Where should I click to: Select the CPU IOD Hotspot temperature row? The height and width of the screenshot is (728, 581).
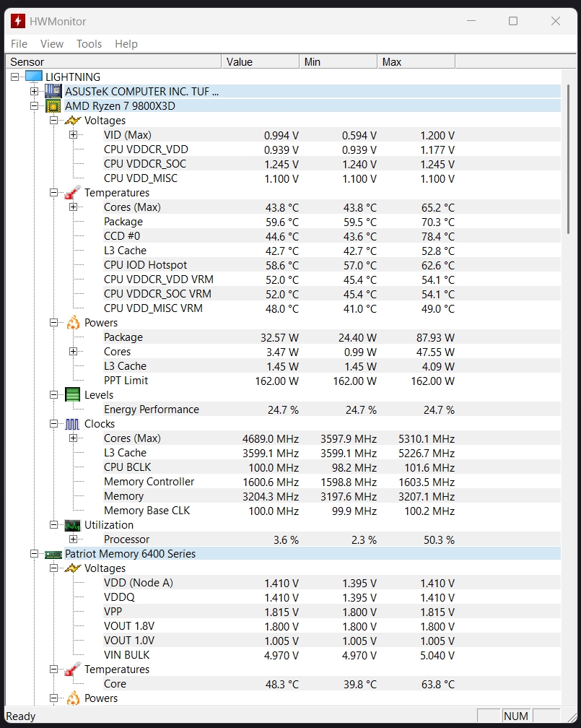coord(145,265)
